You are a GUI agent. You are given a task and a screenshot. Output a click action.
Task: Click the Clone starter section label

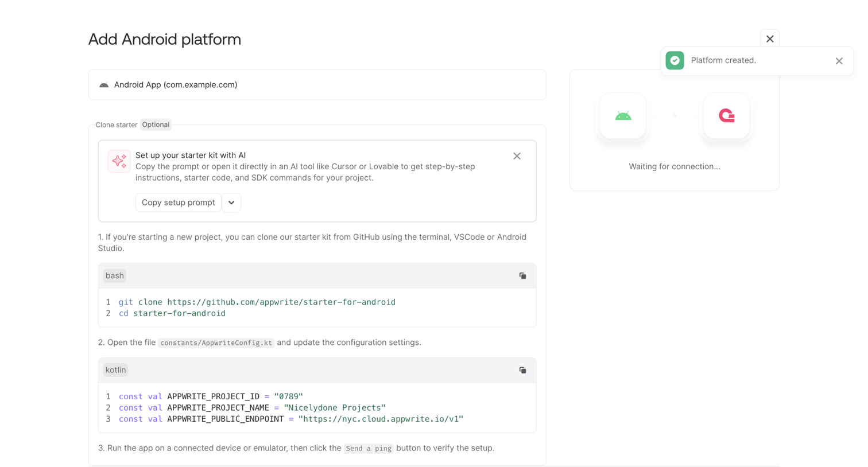pyautogui.click(x=117, y=125)
